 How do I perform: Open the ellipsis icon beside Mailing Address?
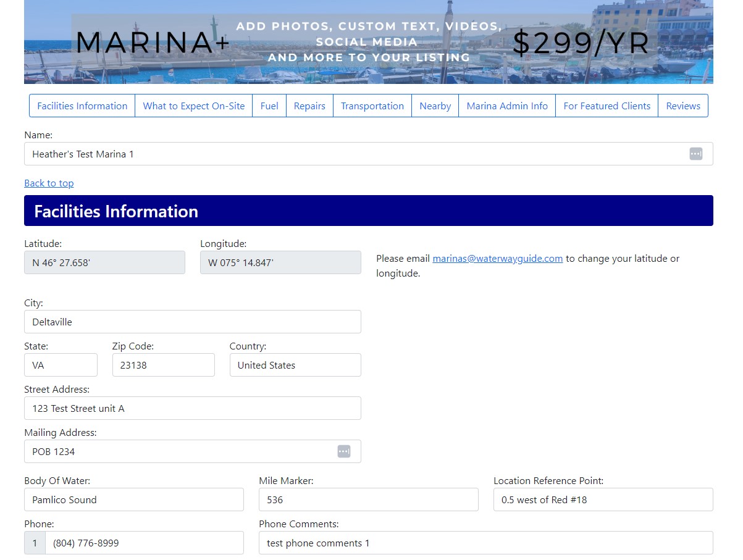click(344, 451)
